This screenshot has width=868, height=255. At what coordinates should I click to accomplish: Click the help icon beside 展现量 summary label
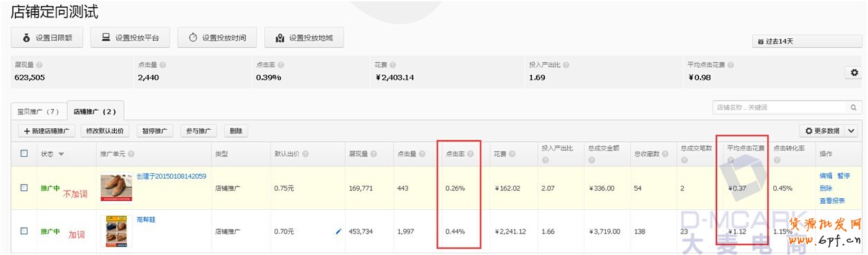point(39,64)
